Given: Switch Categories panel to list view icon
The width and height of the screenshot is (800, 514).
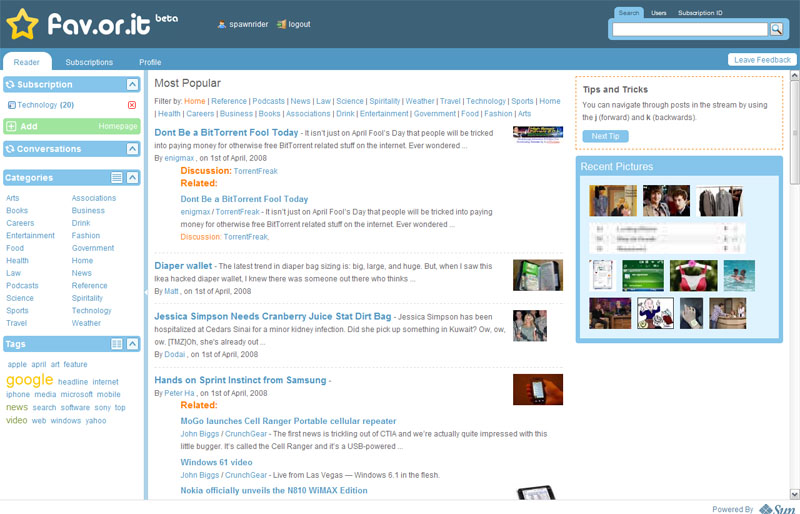Looking at the screenshot, I should pyautogui.click(x=116, y=177).
